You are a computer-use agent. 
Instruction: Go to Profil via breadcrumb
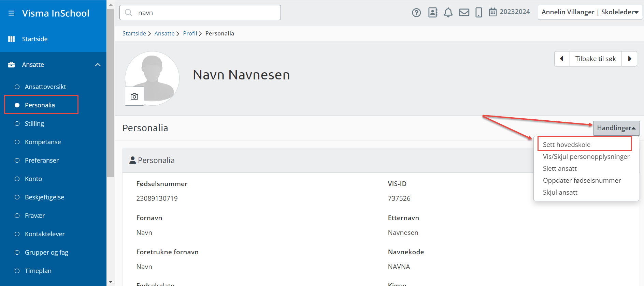pos(190,33)
